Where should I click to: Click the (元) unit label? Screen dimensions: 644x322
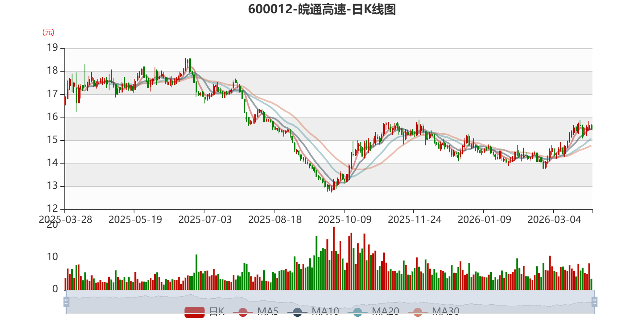pyautogui.click(x=48, y=32)
